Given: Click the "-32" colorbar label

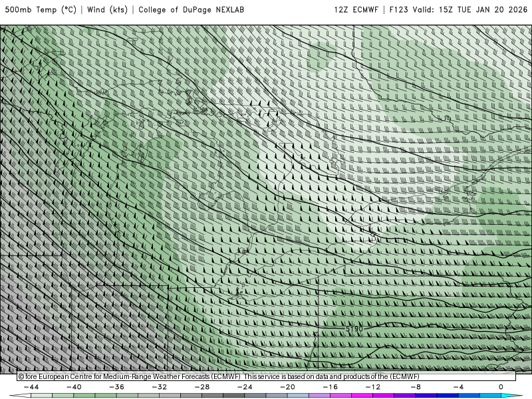Looking at the screenshot, I should [x=160, y=387].
